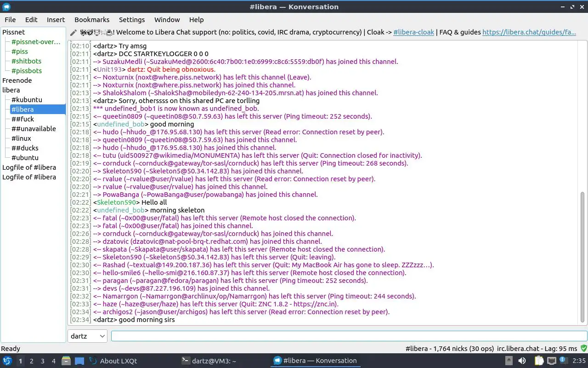Click the "Ready" status bar text
This screenshot has width=588, height=368.
pyautogui.click(x=11, y=349)
